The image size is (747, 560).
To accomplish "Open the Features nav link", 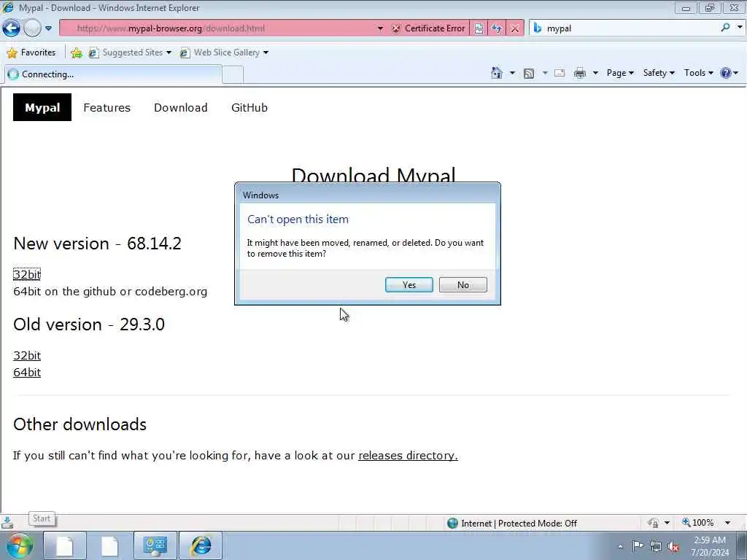I will click(107, 108).
